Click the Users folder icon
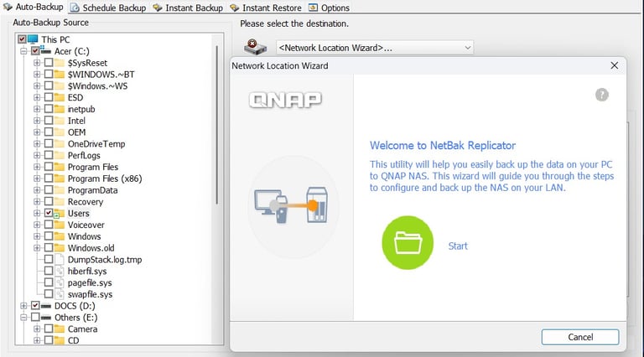Screen dimensions: 644x357 tap(60, 214)
